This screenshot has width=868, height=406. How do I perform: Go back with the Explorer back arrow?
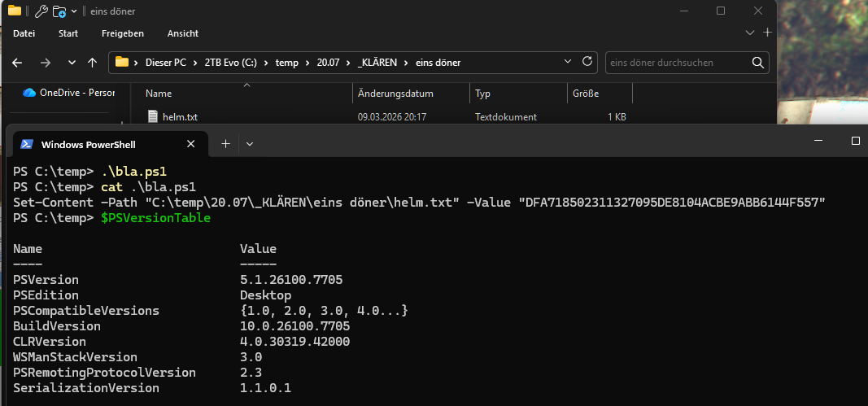pos(17,63)
